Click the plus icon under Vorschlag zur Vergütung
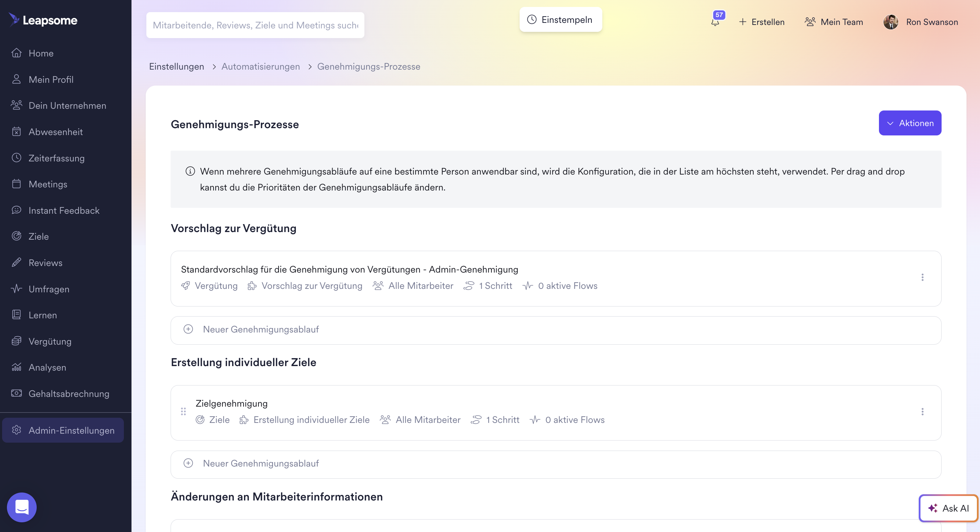Viewport: 980px width, 532px height. pyautogui.click(x=188, y=329)
